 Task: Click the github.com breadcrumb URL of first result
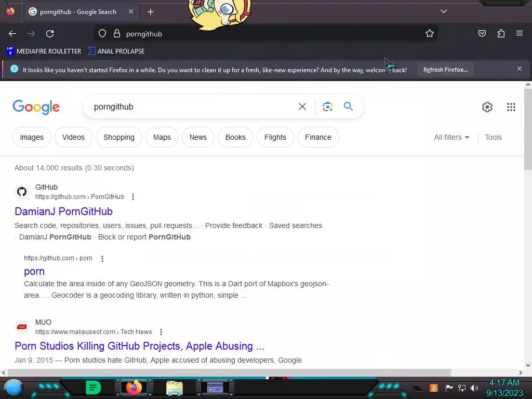79,197
